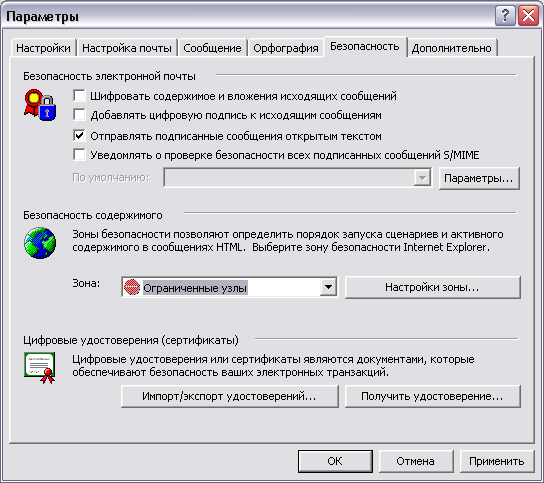
Task: Go to the Дополнительно tab
Action: coord(452,48)
